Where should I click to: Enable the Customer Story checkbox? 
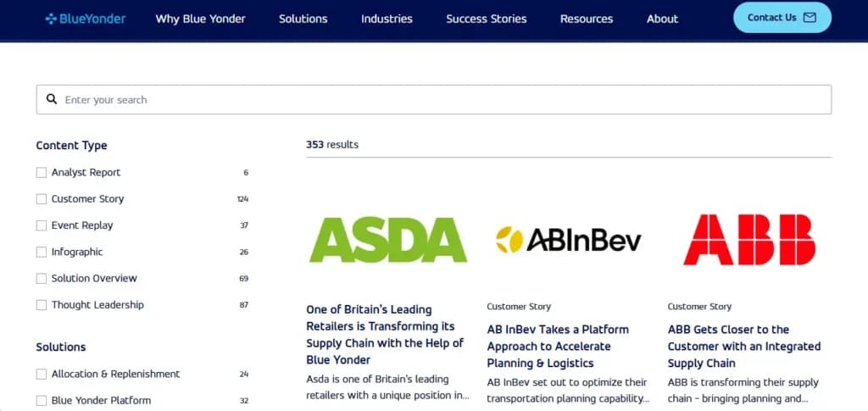coord(42,199)
